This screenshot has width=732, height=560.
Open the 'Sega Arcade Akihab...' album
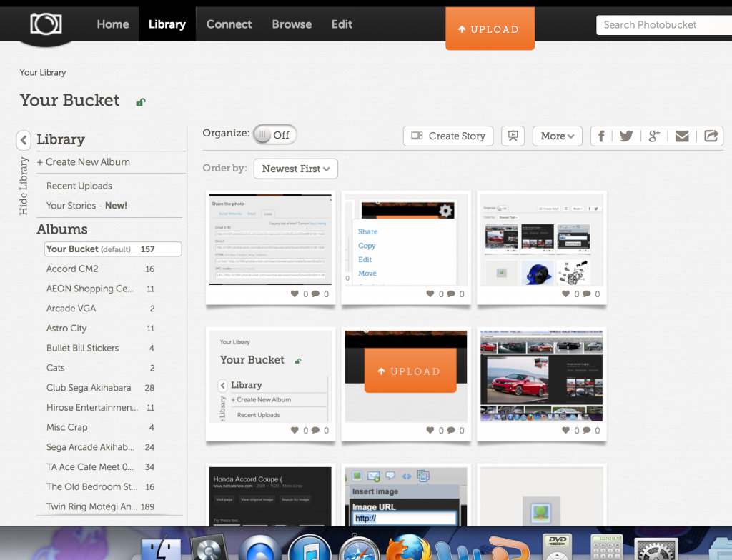pos(100,447)
